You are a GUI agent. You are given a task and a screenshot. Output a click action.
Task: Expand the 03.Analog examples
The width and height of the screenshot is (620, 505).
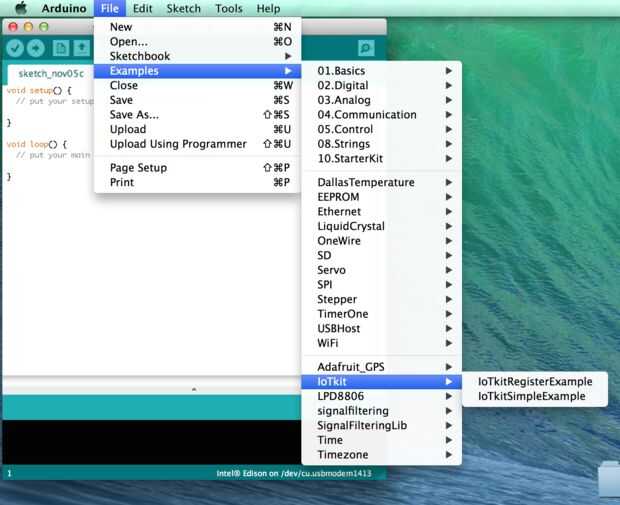(x=382, y=100)
